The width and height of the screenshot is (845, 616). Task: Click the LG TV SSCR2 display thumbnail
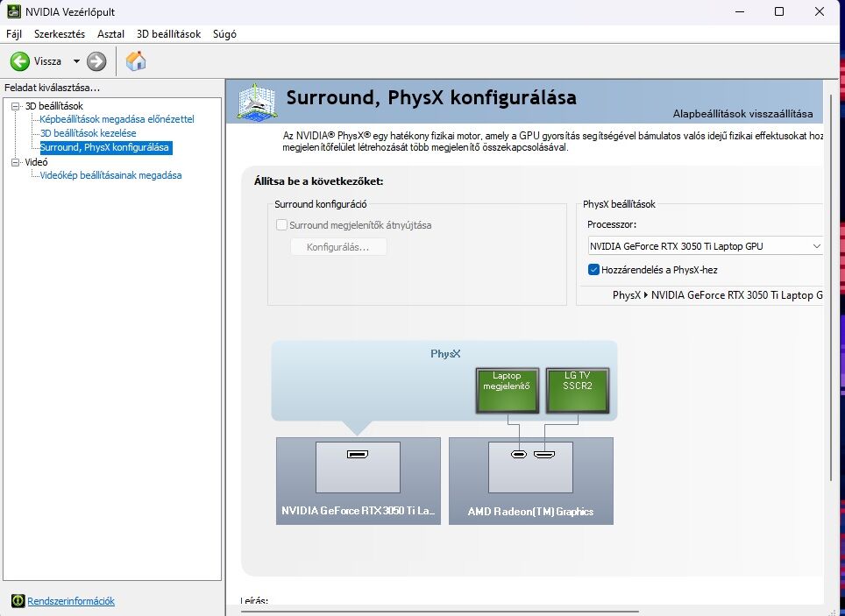[x=577, y=391]
